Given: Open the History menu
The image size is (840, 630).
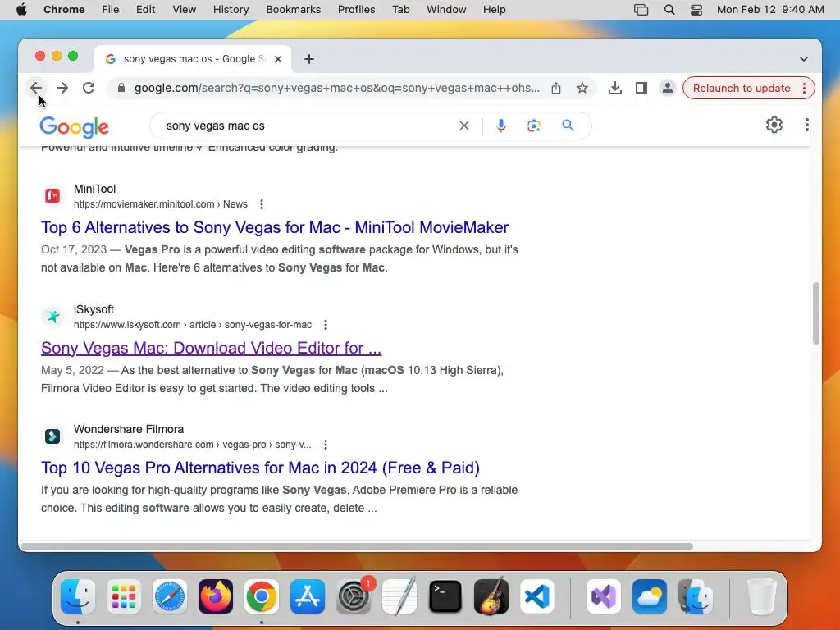Looking at the screenshot, I should point(231,10).
